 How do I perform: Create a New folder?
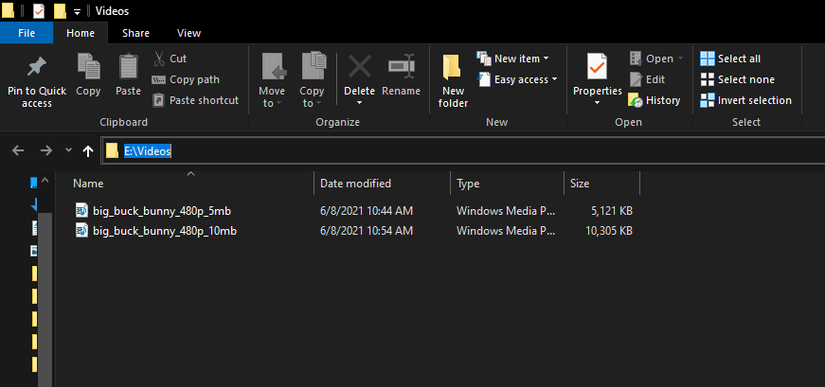pyautogui.click(x=453, y=81)
